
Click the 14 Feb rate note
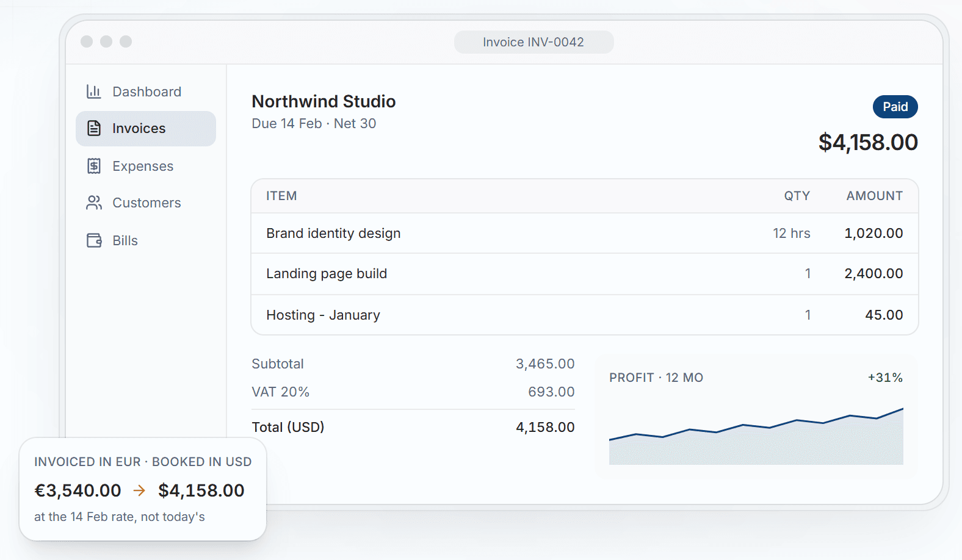[x=120, y=517]
